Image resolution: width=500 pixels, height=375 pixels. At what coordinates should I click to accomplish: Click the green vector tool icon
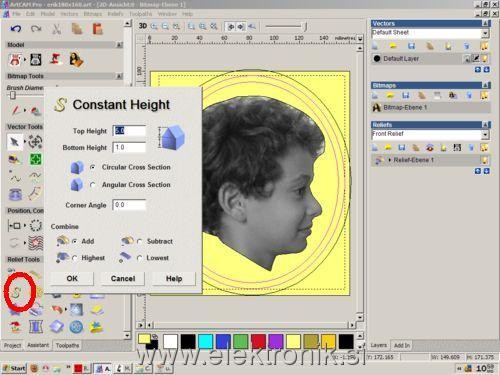click(x=36, y=160)
